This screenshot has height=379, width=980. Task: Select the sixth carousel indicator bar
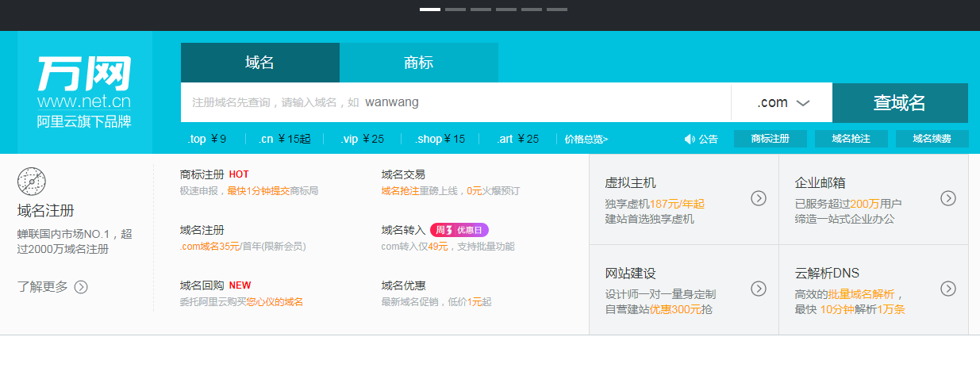pyautogui.click(x=557, y=10)
